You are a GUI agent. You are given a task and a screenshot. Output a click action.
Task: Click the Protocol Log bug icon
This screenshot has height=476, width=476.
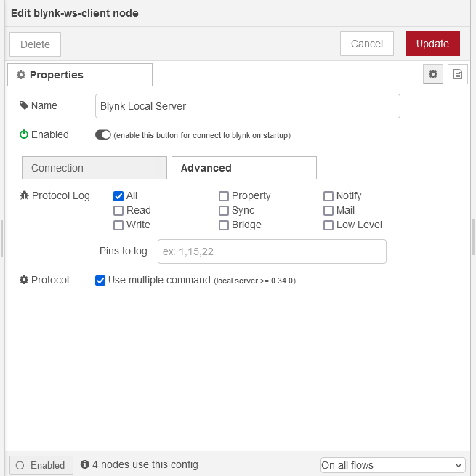click(24, 195)
